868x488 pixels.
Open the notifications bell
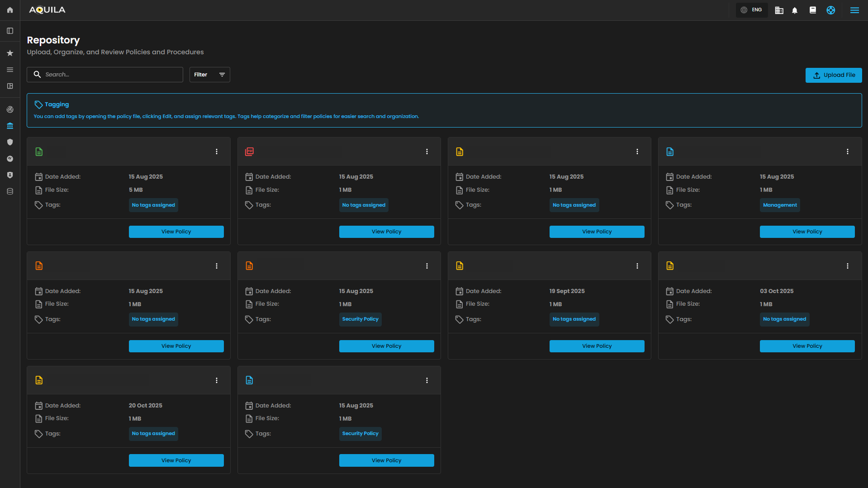pyautogui.click(x=795, y=10)
